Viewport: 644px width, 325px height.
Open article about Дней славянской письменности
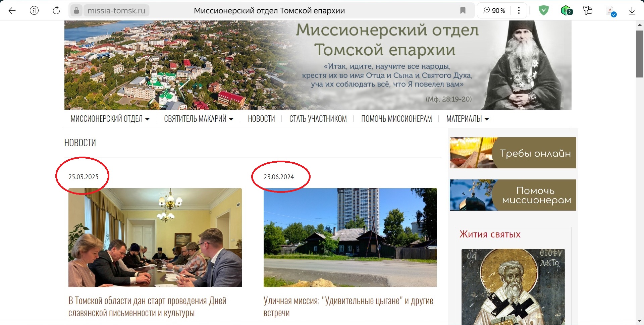point(147,307)
